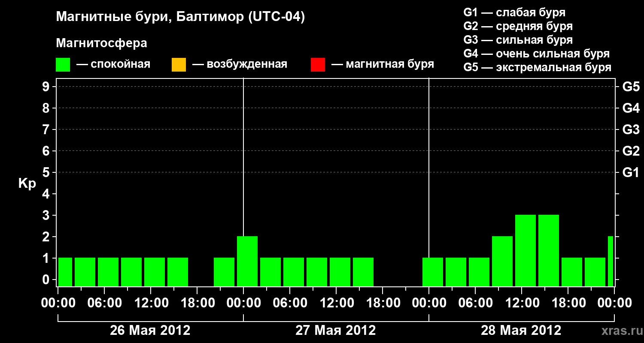The width and height of the screenshot is (644, 343).
Task: Click the G3 label on right axis
Action: pos(631,129)
